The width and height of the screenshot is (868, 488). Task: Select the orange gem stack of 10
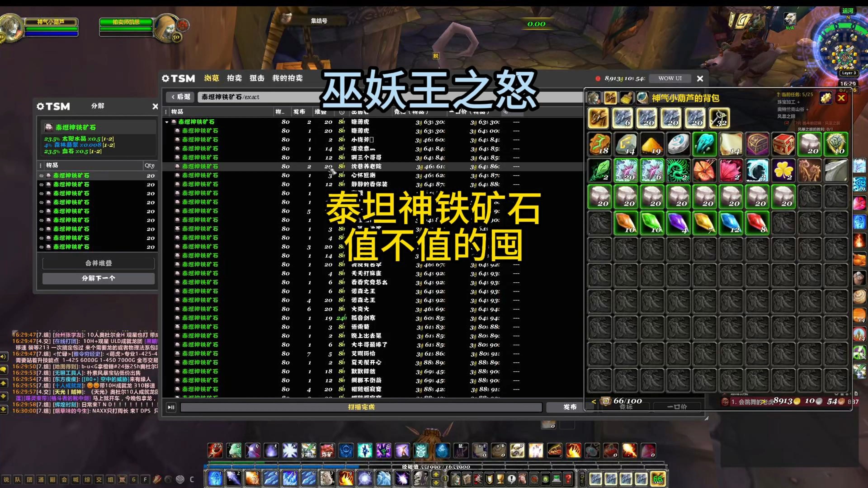(x=626, y=223)
